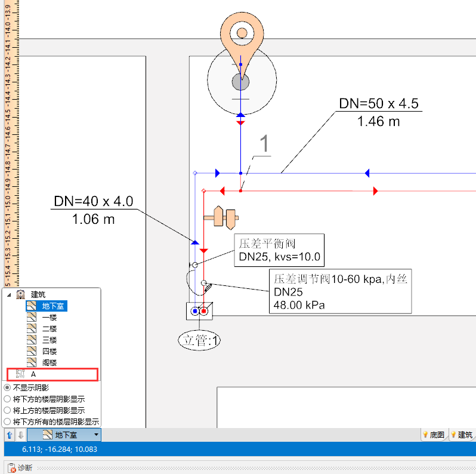Collapse the 建筑 tree node

9,295
